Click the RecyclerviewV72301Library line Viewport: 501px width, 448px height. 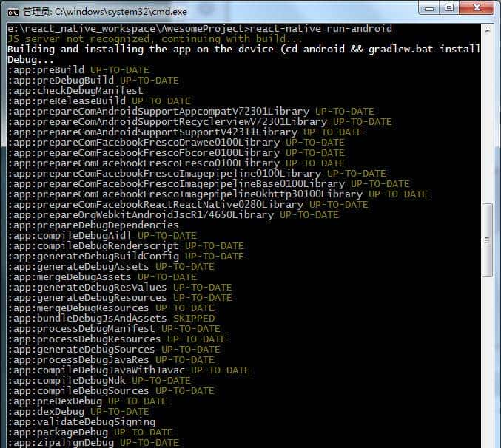[x=200, y=121]
